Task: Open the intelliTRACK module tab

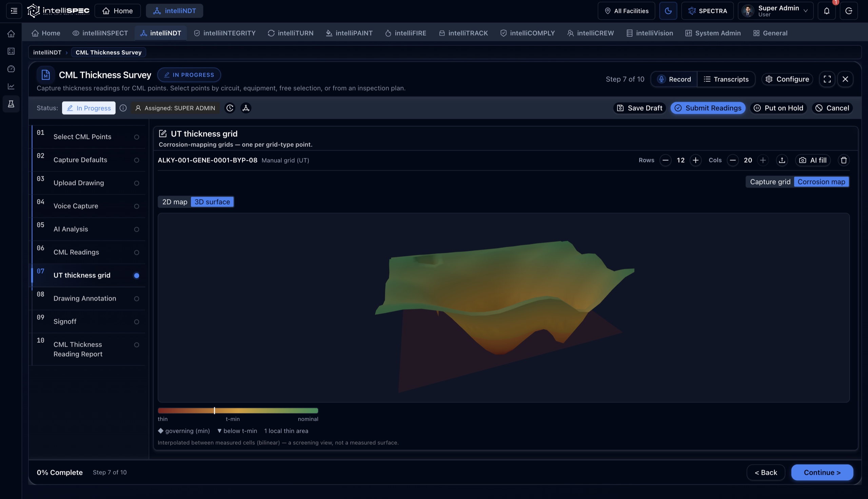Action: pyautogui.click(x=463, y=33)
